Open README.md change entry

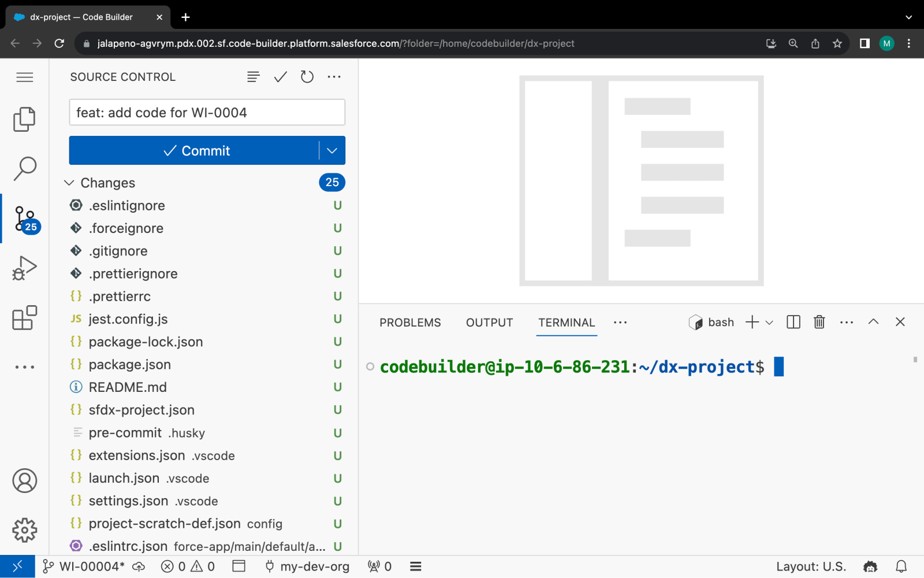[204, 387]
